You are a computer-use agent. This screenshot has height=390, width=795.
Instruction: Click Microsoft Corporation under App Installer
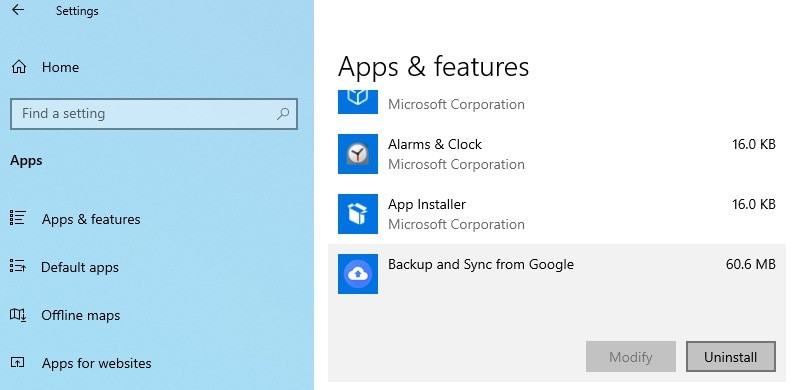coord(456,224)
